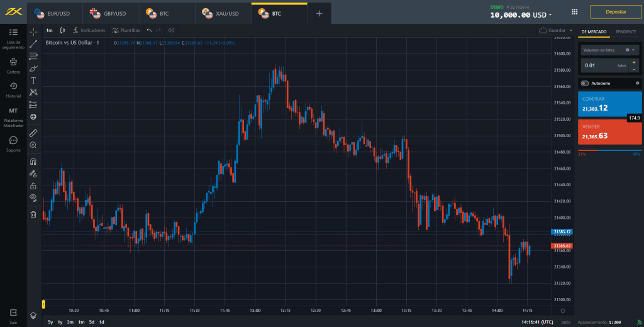Expand the USD account balance dropdown

tap(550, 14)
